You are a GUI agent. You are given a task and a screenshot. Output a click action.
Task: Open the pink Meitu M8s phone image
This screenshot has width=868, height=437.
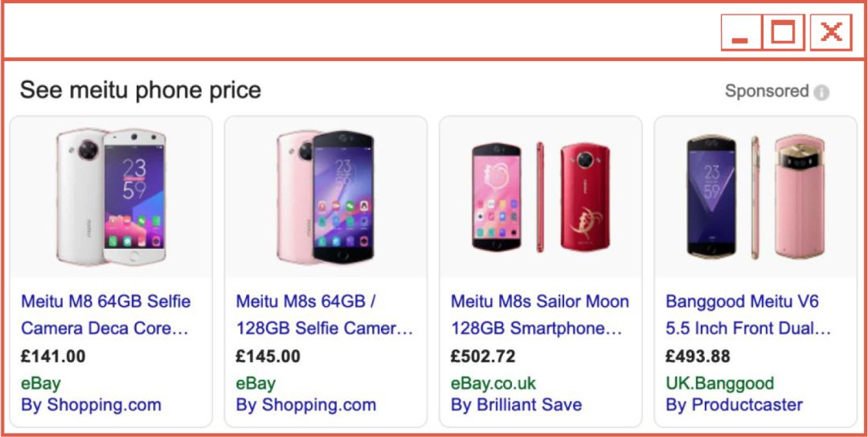[325, 197]
